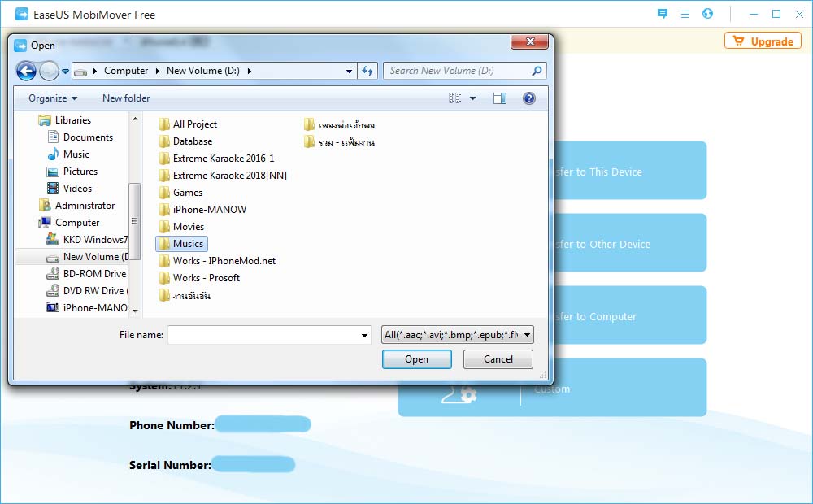Open help via the question mark icon
The image size is (813, 504).
(528, 98)
